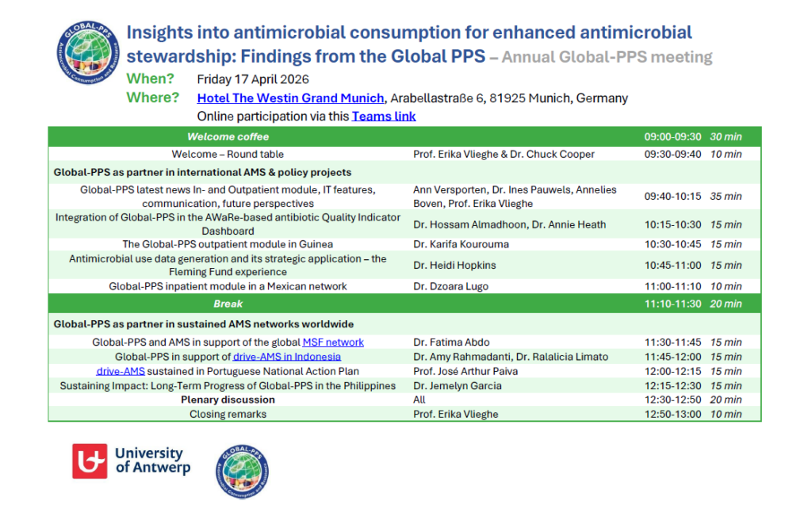Open the Hotel The Westin Grand Munich link
The width and height of the screenshot is (812, 528).
click(291, 98)
